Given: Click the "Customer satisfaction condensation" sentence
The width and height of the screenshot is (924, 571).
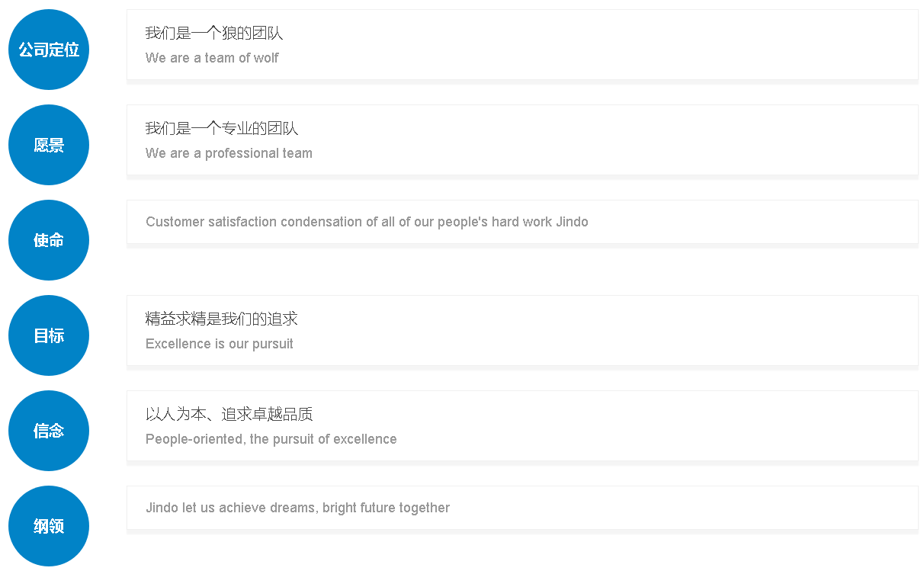Looking at the screenshot, I should coord(367,222).
